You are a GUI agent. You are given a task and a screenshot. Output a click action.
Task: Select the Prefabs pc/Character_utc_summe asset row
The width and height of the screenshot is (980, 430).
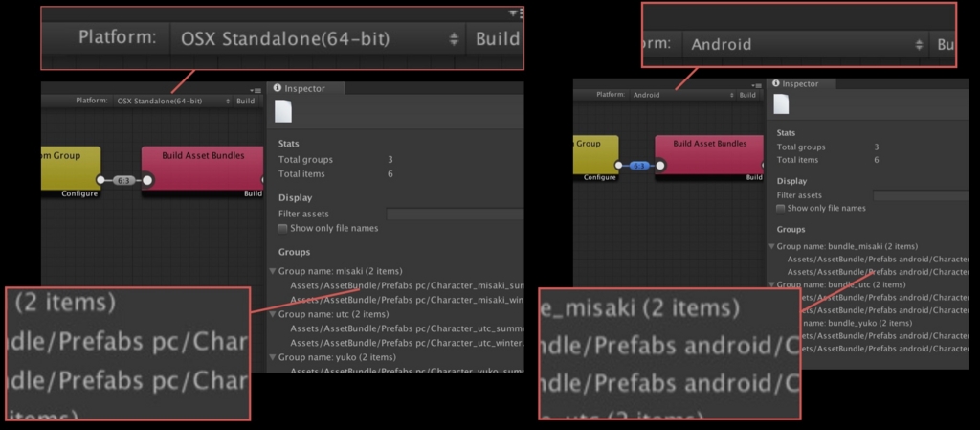click(406, 328)
